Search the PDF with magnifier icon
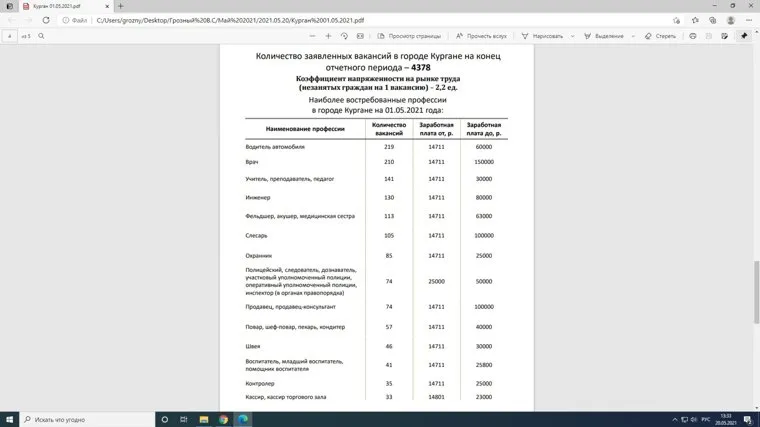This screenshot has height=427, width=760. coord(41,36)
